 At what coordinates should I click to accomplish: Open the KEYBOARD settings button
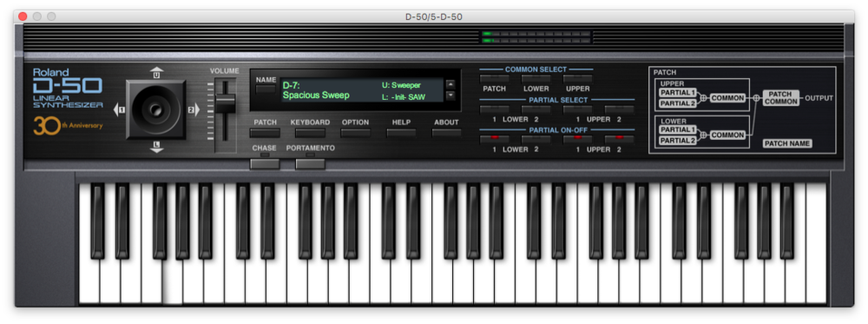pos(310,133)
